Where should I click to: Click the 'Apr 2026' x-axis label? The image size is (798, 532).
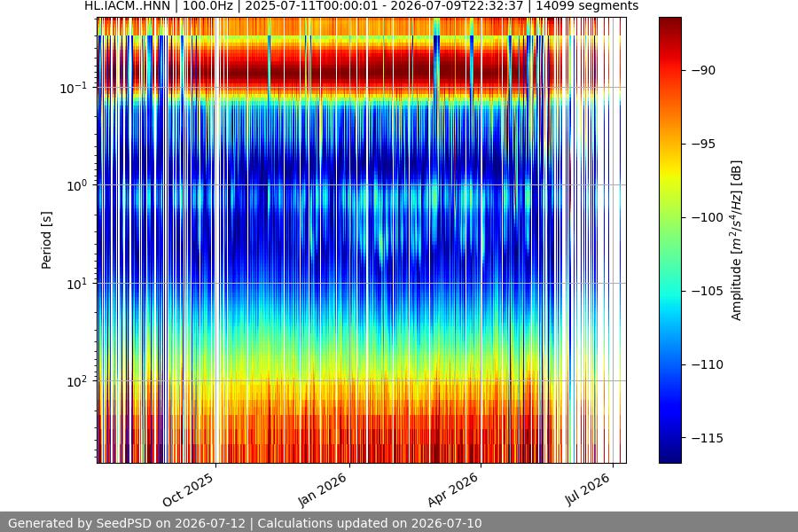(x=453, y=489)
